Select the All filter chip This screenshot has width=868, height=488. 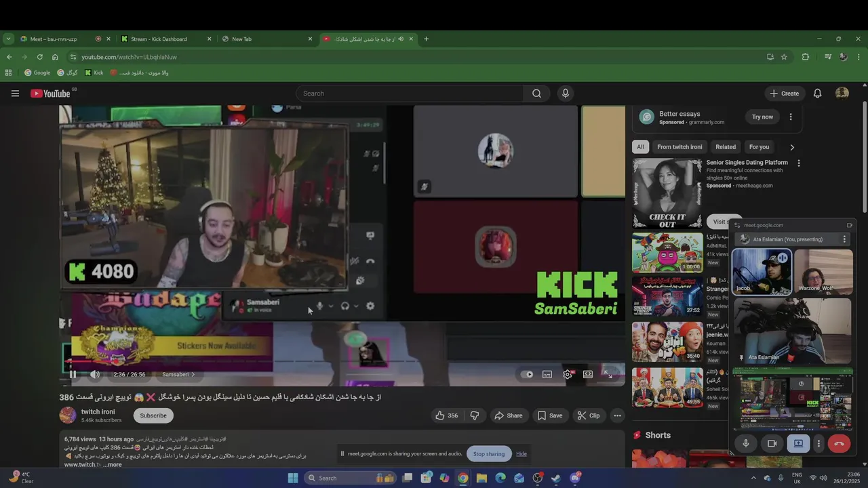point(640,147)
